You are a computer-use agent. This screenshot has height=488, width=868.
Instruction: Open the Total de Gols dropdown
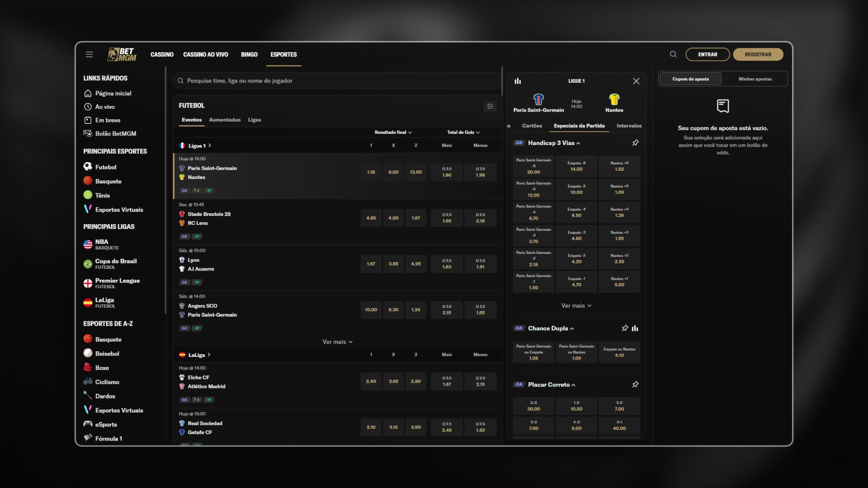point(463,132)
